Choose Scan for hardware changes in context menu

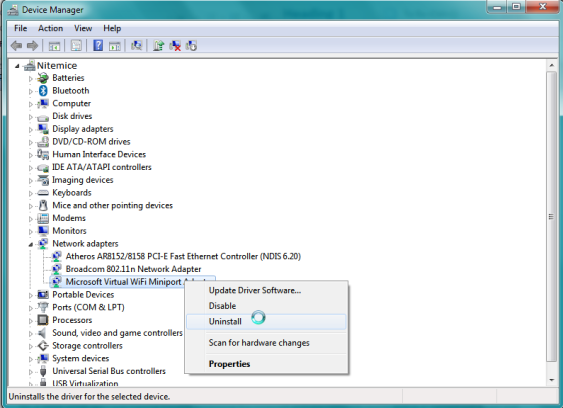pos(266,343)
